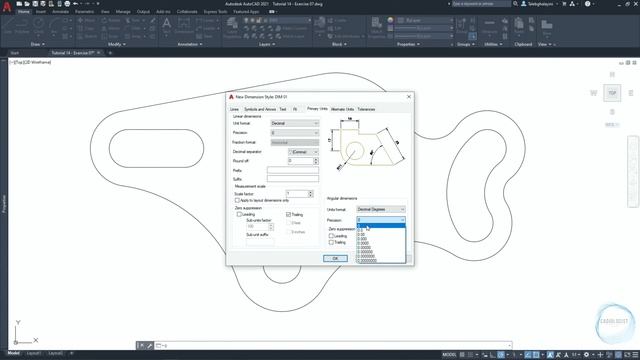Click the Round off spinner arrows
The image size is (640, 360).
[x=316, y=161]
